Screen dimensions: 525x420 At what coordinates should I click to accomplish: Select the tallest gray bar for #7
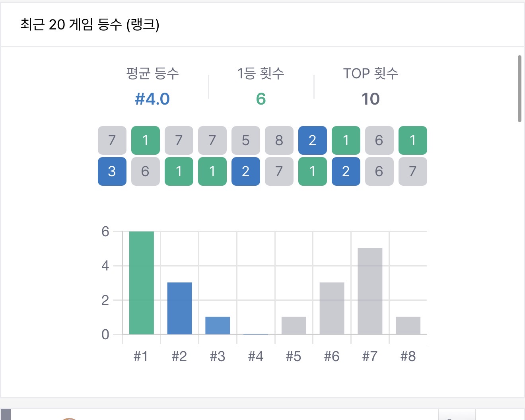[370, 291]
